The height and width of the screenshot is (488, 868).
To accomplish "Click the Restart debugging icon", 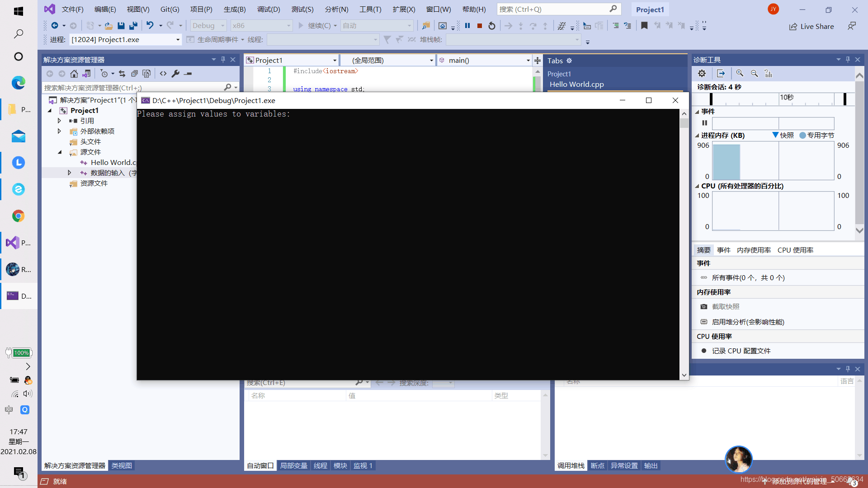I will point(492,25).
